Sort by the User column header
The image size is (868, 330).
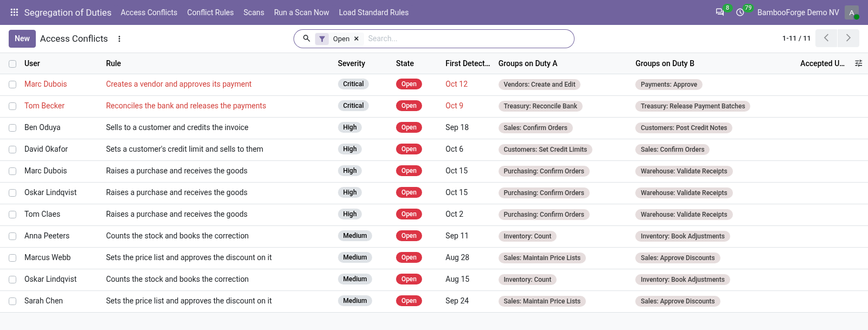(x=32, y=63)
